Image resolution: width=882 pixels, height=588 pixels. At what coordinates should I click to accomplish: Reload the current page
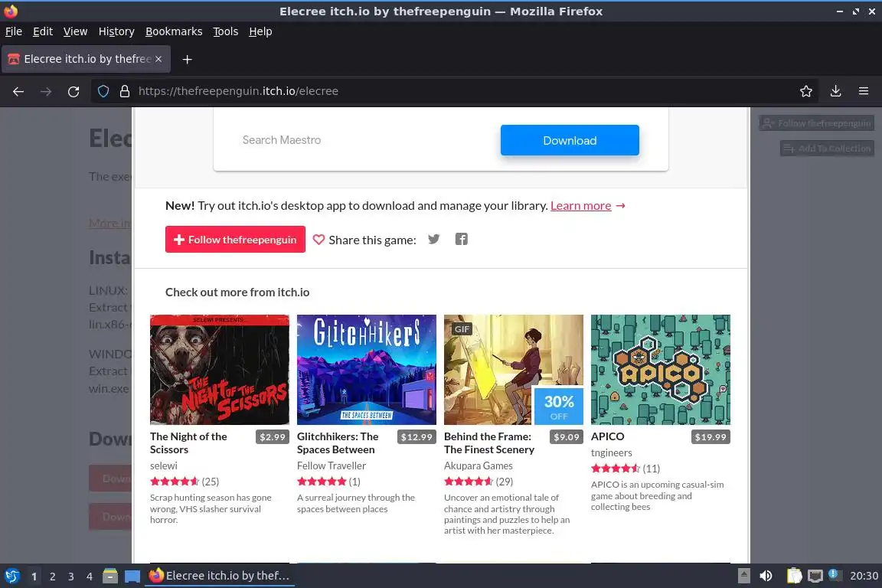point(73,91)
